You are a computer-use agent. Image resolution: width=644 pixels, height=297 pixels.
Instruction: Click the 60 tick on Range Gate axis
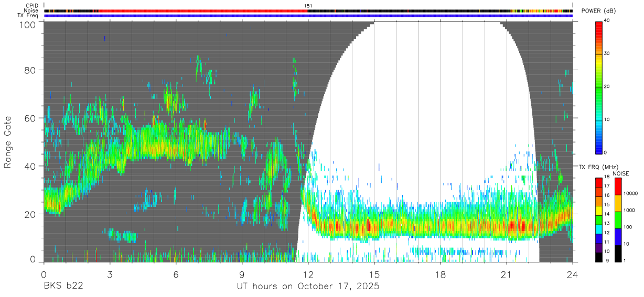point(31,118)
